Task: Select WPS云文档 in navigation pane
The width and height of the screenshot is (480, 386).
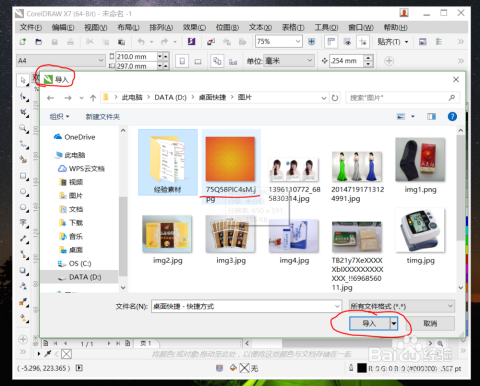Action: point(81,168)
